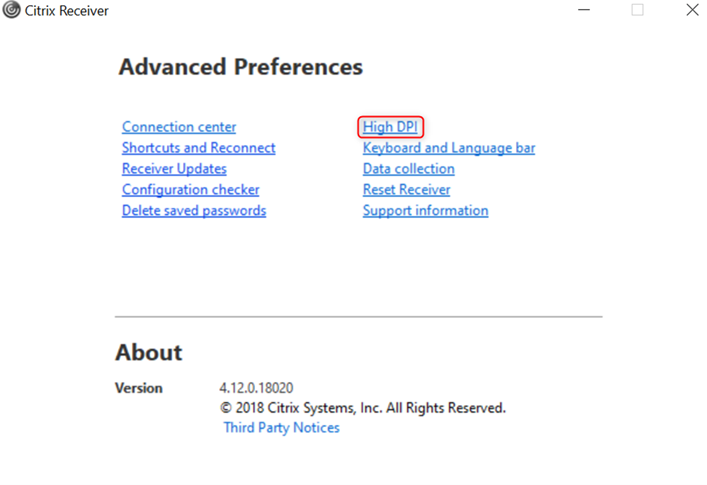The image size is (707, 485).
Task: Open the Connection center link
Action: pyautogui.click(x=179, y=127)
